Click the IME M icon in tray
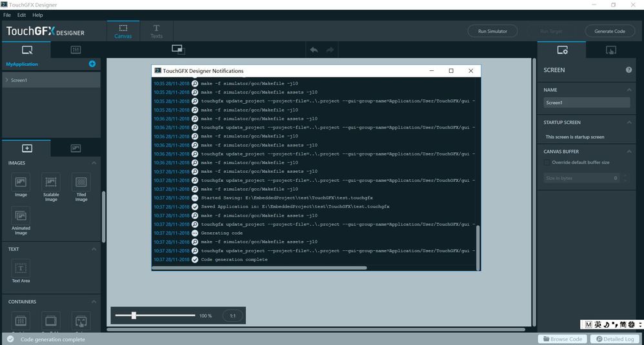Screen dimensions: 644x345 tap(588, 324)
